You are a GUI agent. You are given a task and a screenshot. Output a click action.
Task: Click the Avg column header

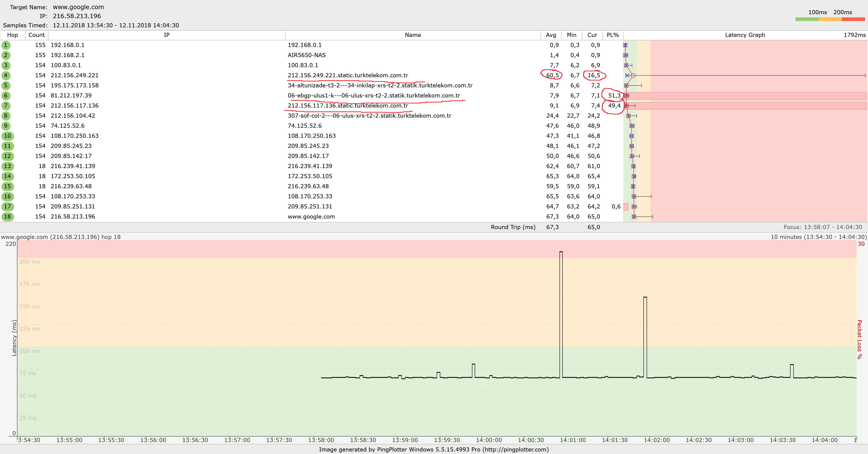pos(551,35)
